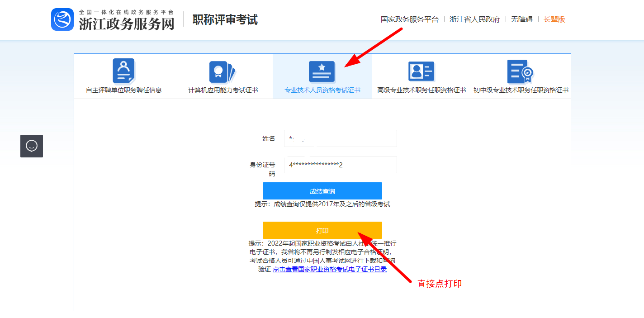Enable 无障碍 accessibility mode
This screenshot has height=318, width=644.
click(x=521, y=19)
